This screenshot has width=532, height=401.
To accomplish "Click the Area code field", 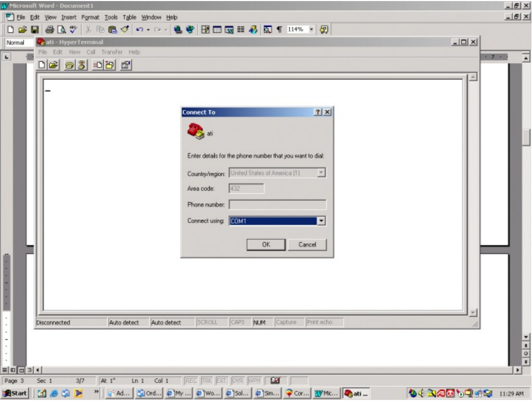I will point(246,188).
